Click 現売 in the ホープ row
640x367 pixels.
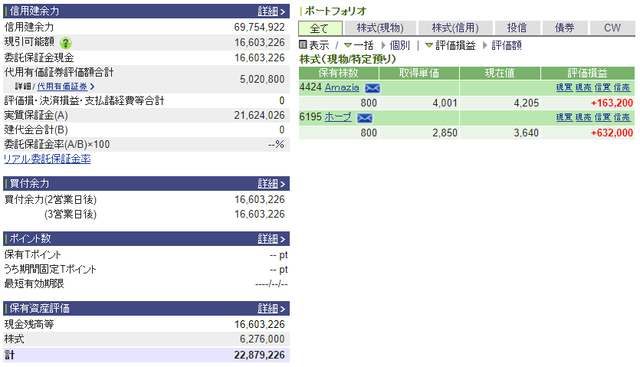(x=583, y=118)
